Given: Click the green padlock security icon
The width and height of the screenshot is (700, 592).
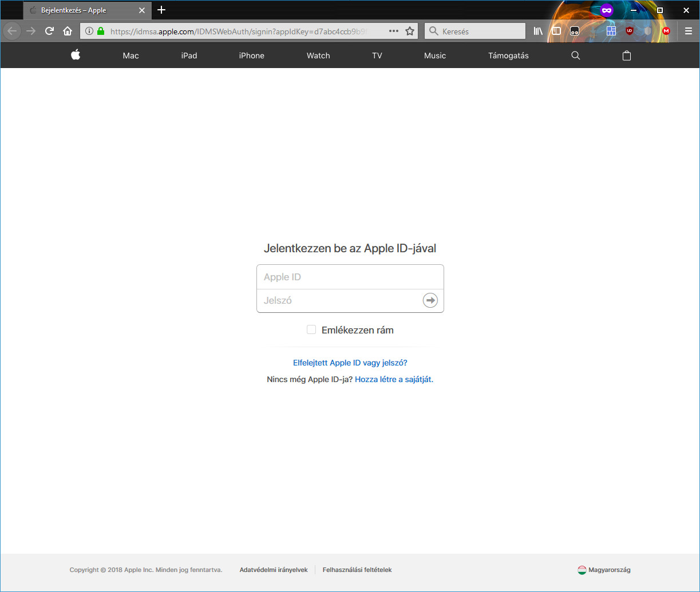Looking at the screenshot, I should [101, 31].
